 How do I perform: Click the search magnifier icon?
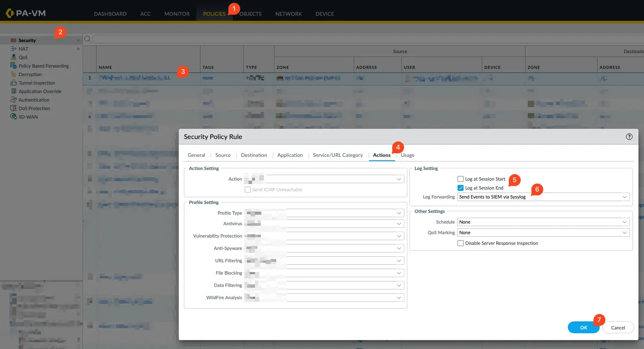(x=87, y=39)
